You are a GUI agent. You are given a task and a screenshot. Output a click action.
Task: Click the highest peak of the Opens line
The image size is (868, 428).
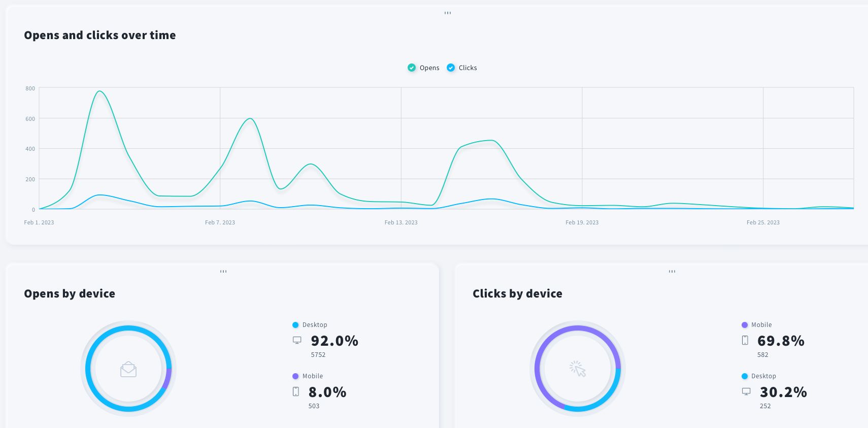(99, 91)
